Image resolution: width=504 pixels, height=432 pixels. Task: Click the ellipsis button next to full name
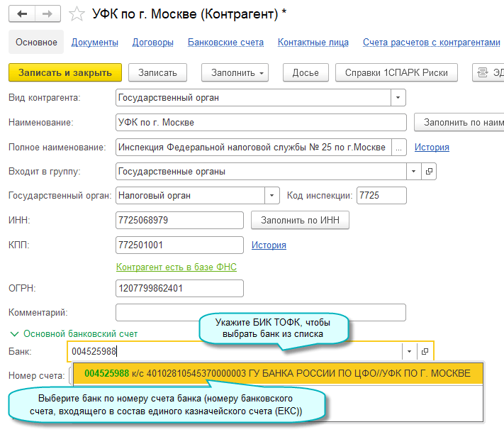[399, 147]
